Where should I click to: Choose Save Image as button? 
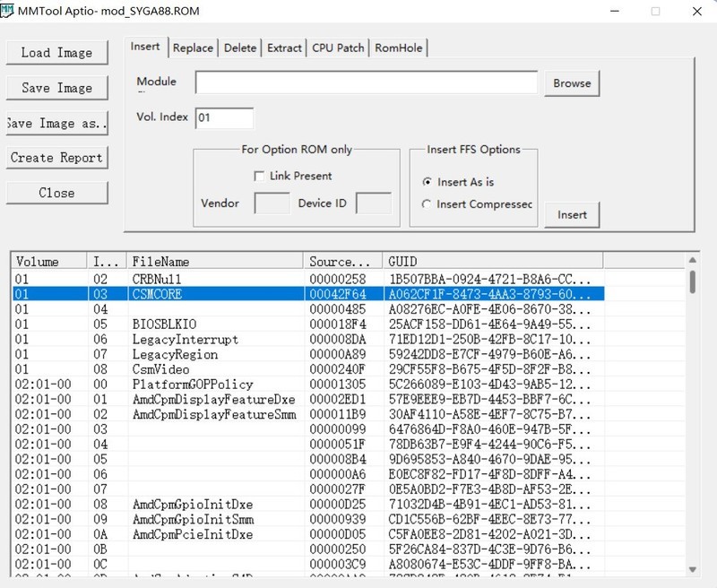click(x=56, y=123)
